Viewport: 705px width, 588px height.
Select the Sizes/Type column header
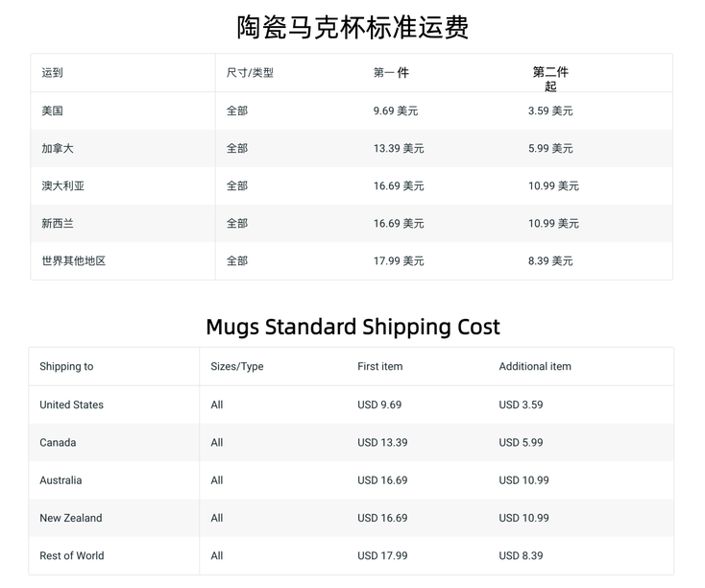pos(237,367)
